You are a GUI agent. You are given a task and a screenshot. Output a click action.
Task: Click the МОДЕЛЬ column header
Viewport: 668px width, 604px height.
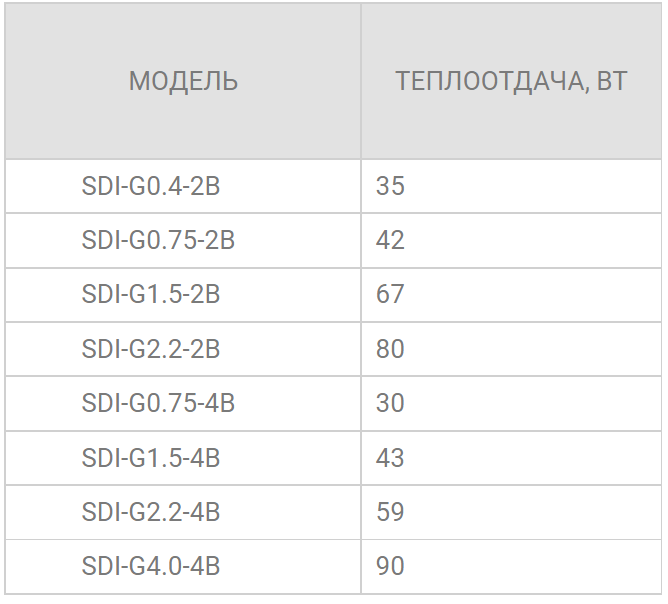(183, 81)
